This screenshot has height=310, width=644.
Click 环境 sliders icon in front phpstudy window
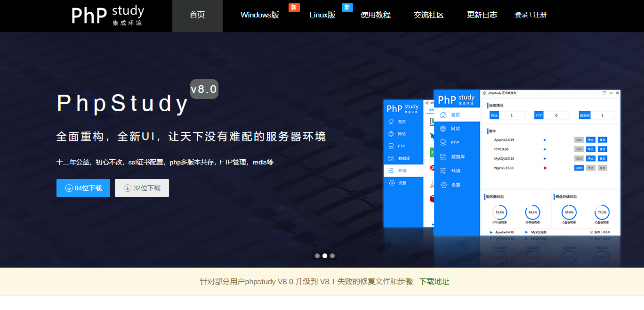[x=443, y=171]
